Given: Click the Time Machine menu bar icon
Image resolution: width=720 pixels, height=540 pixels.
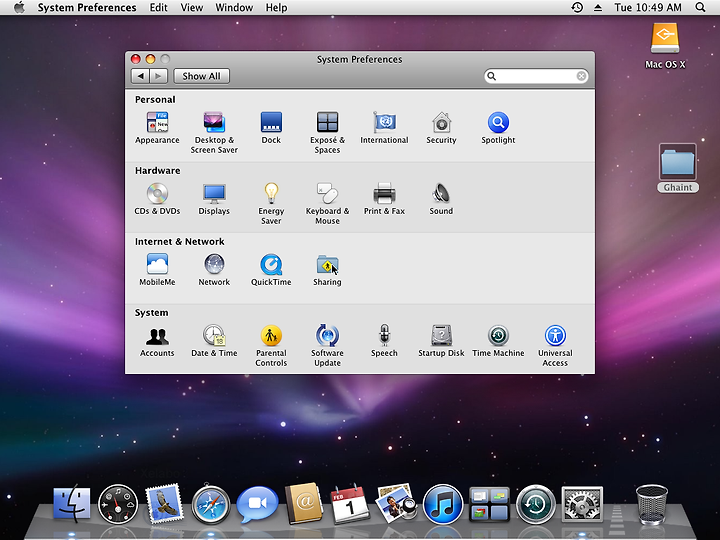Looking at the screenshot, I should 577,7.
